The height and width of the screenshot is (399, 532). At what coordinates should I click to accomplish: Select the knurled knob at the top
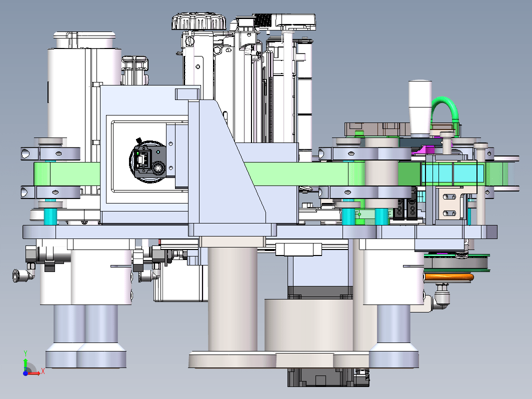[198, 22]
